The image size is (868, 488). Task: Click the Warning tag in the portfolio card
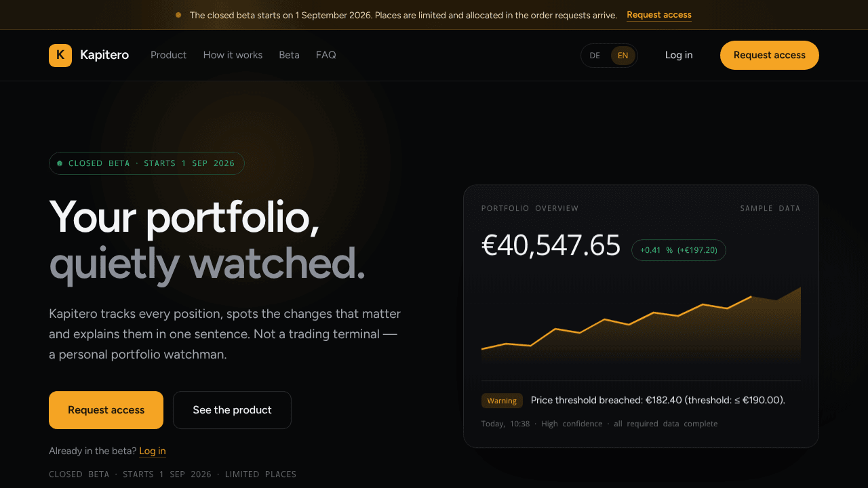pos(502,401)
